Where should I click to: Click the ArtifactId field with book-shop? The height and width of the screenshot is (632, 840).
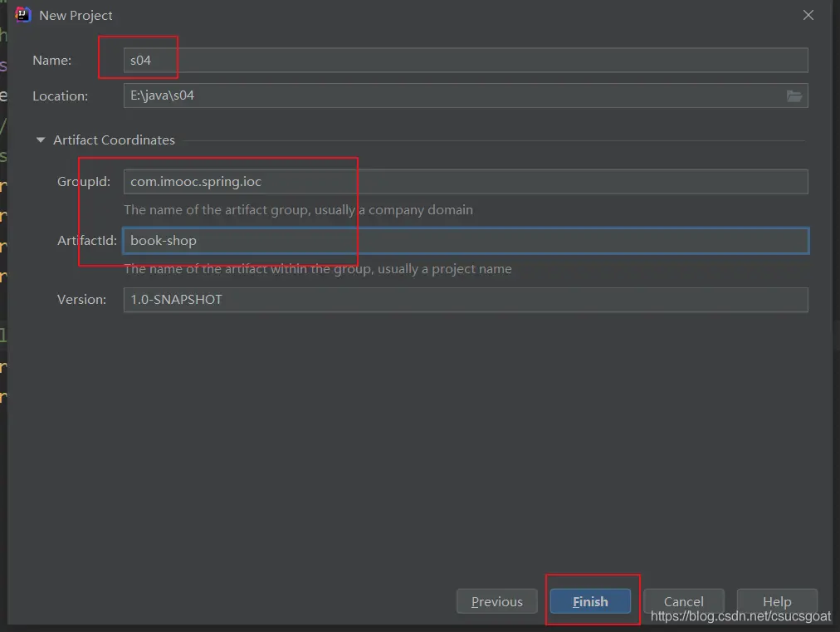pyautogui.click(x=465, y=241)
